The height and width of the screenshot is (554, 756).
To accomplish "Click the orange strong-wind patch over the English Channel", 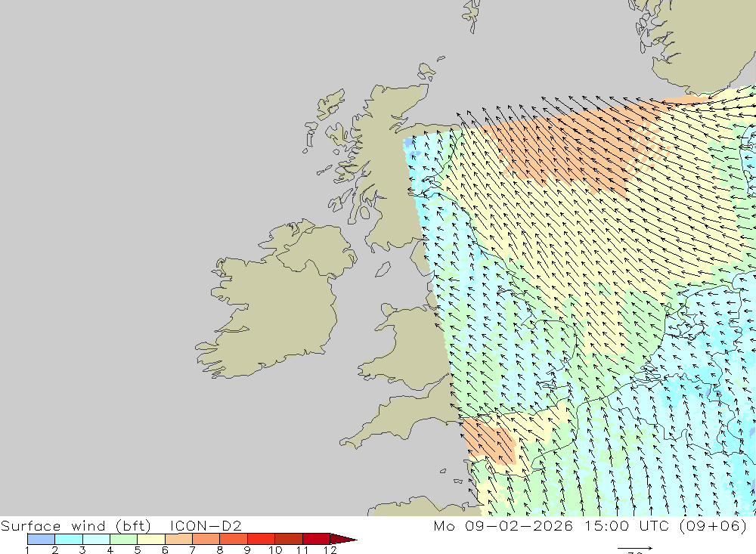I will coord(489,441).
